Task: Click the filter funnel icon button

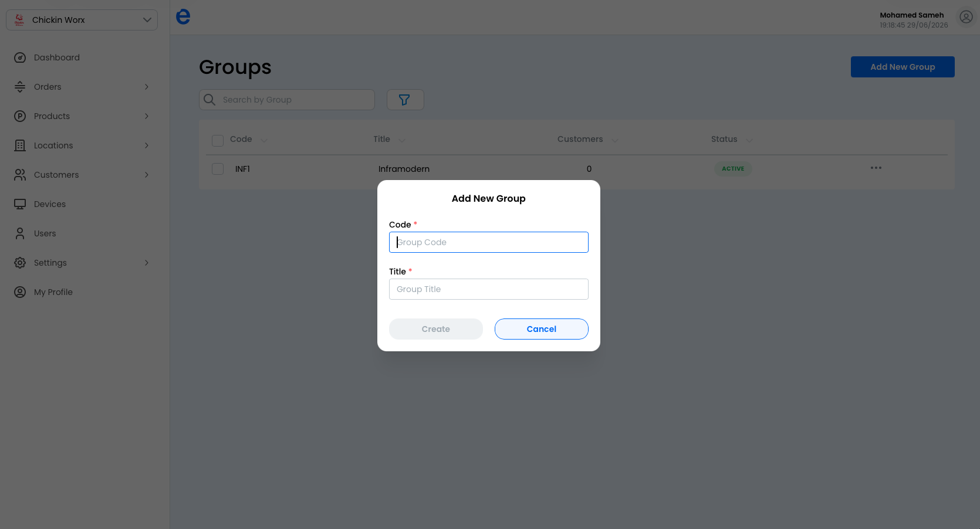Action: pyautogui.click(x=405, y=100)
